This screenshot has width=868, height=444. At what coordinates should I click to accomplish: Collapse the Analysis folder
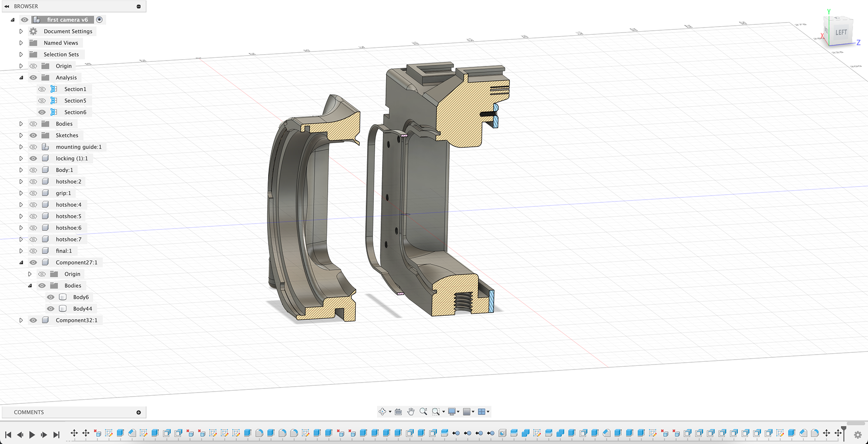point(21,78)
